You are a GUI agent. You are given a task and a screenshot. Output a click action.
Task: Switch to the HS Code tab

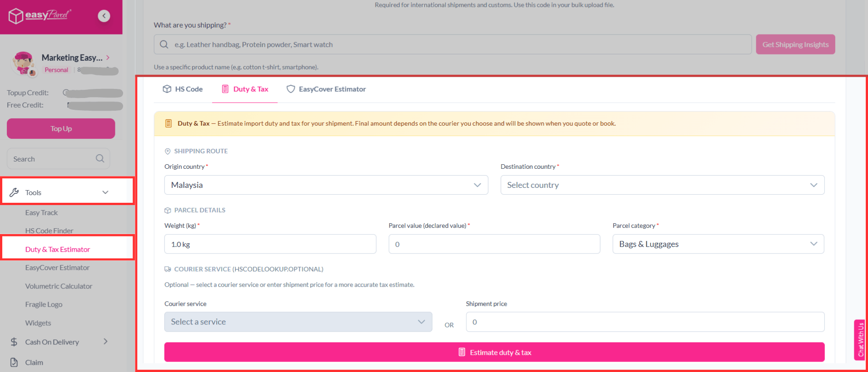coord(183,89)
